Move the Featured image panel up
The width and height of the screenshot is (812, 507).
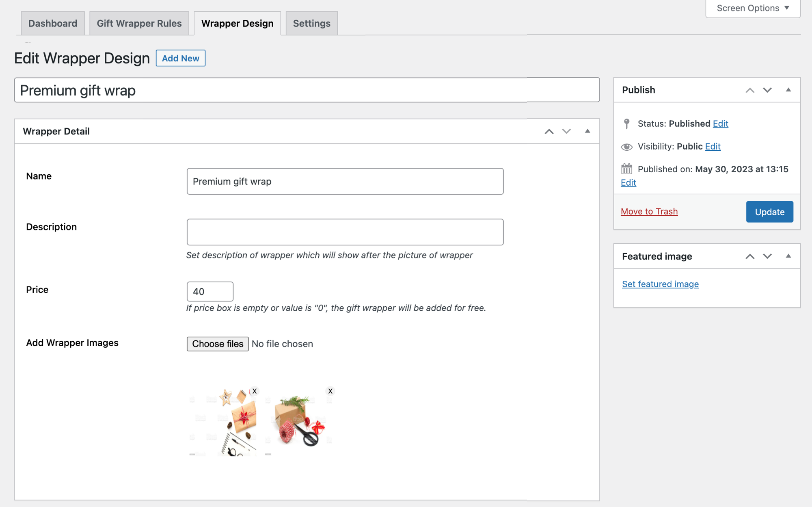tap(750, 256)
